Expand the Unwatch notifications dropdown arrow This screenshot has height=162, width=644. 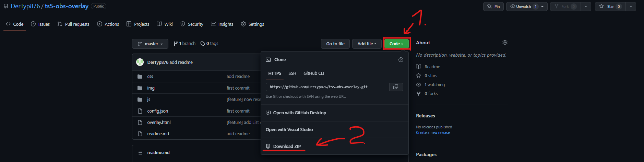[x=542, y=7]
